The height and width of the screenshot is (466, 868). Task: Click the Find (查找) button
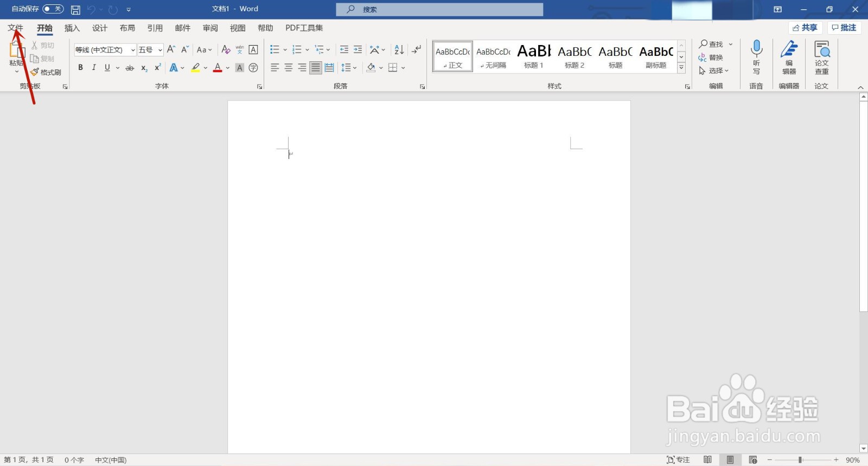tap(711, 44)
